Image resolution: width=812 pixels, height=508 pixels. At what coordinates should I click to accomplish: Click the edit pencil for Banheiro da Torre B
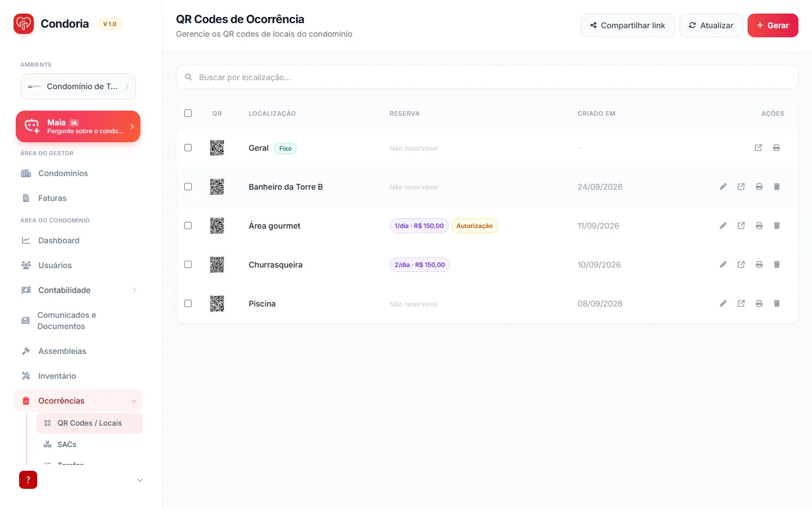[x=723, y=187]
